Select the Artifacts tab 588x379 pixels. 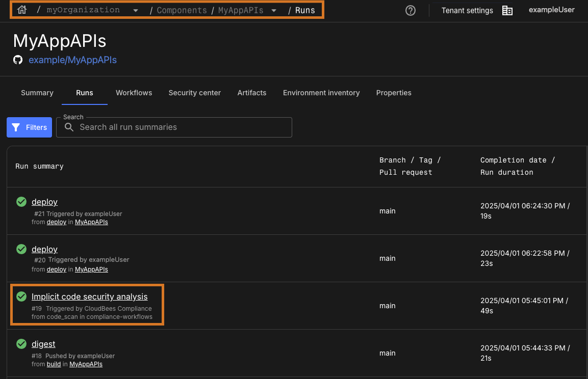pos(251,93)
